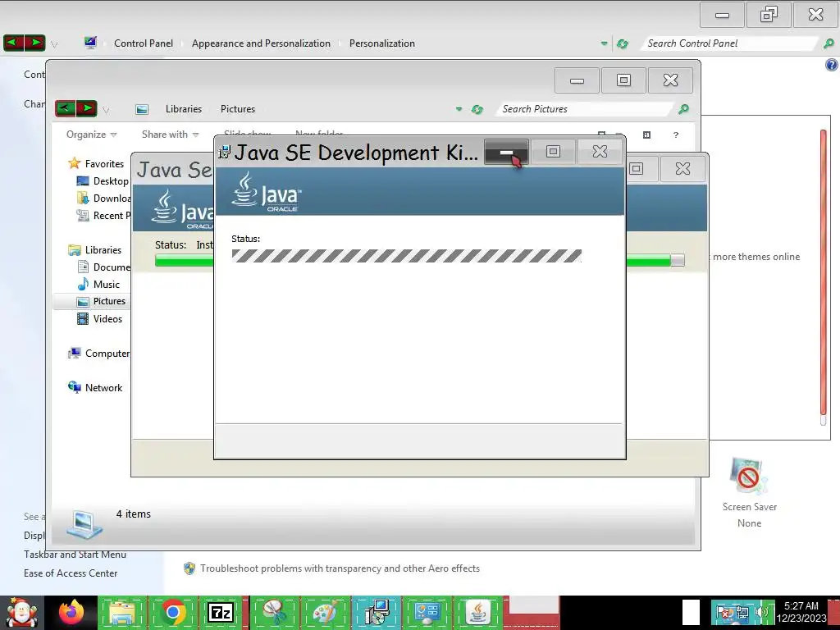
Task: Go forward in Pictures explorer window
Action: click(x=87, y=108)
